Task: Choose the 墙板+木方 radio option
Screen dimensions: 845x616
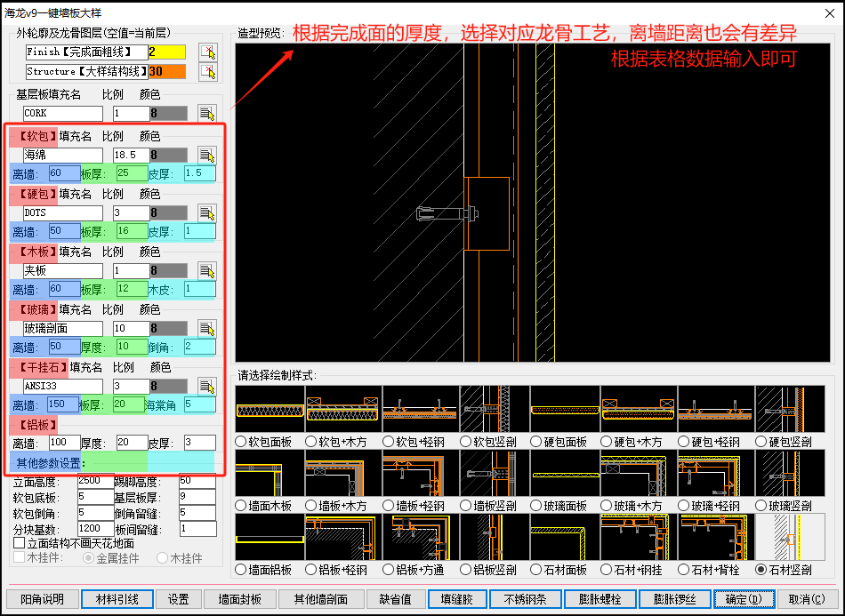Action: [311, 506]
